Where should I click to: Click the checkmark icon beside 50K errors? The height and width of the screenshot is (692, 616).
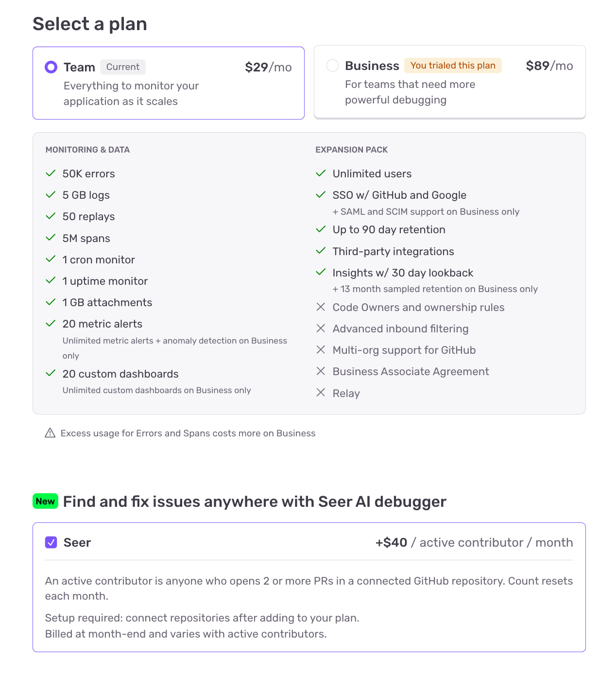51,173
